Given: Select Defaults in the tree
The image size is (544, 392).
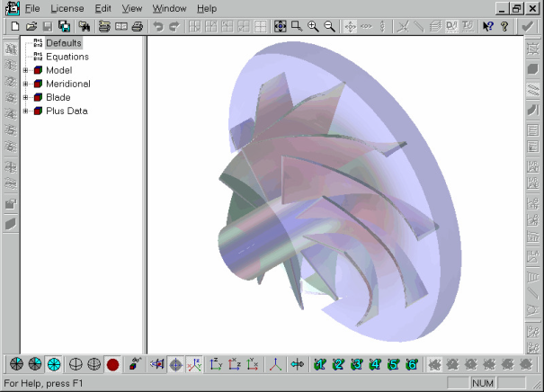Looking at the screenshot, I should click(63, 42).
